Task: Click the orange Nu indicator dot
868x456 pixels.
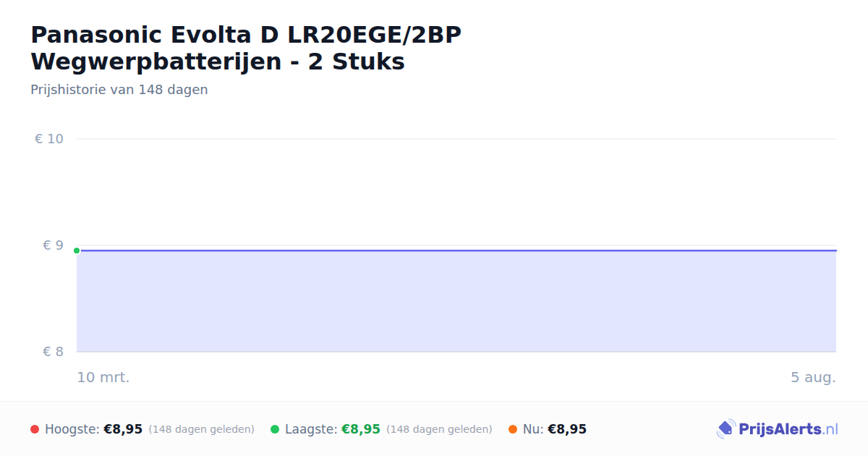Action: point(513,429)
